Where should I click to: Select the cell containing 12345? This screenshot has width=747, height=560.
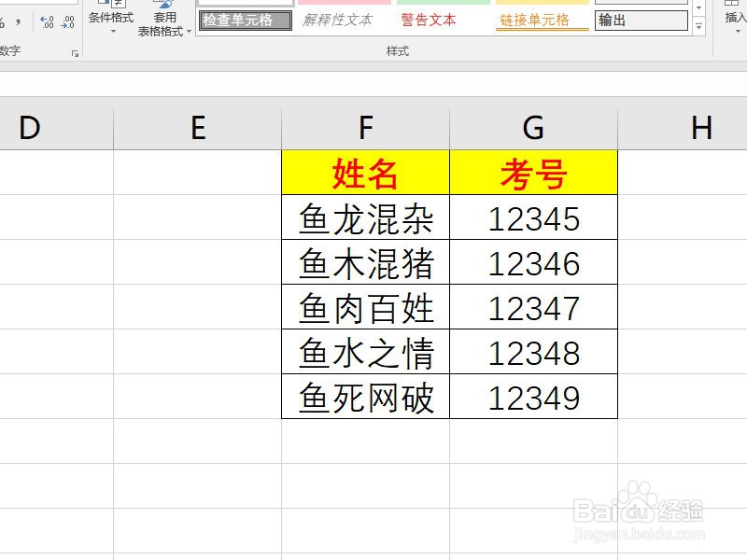532,218
